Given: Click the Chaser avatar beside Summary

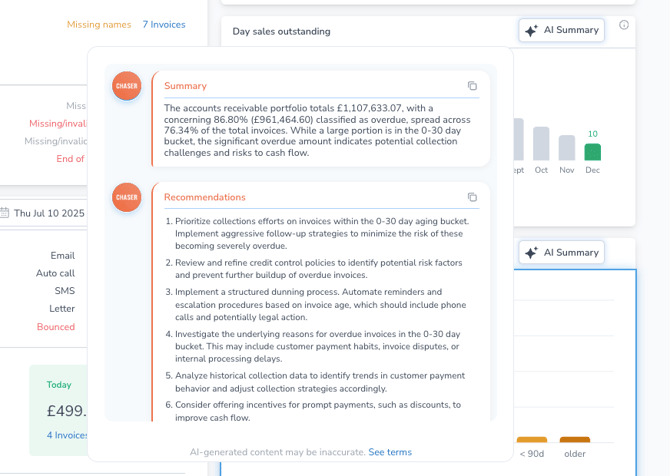Looking at the screenshot, I should tap(126, 86).
